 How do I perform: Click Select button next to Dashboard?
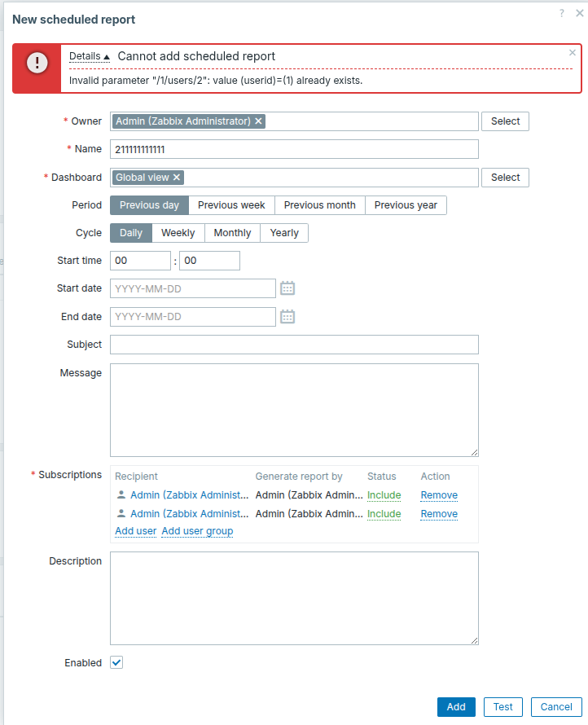pyautogui.click(x=505, y=178)
